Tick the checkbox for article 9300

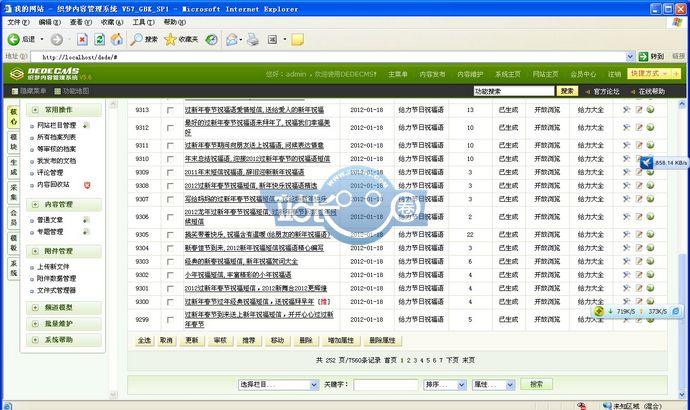(170, 302)
